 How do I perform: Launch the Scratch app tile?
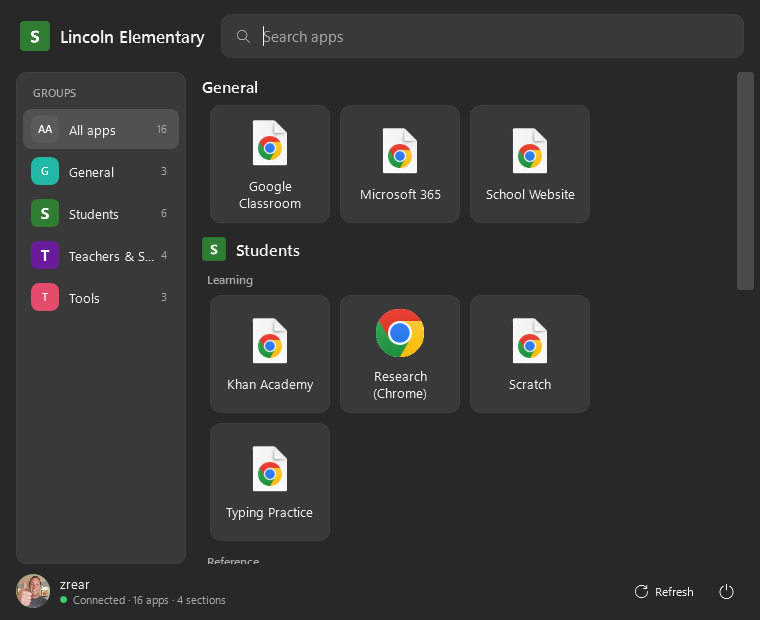pos(529,354)
